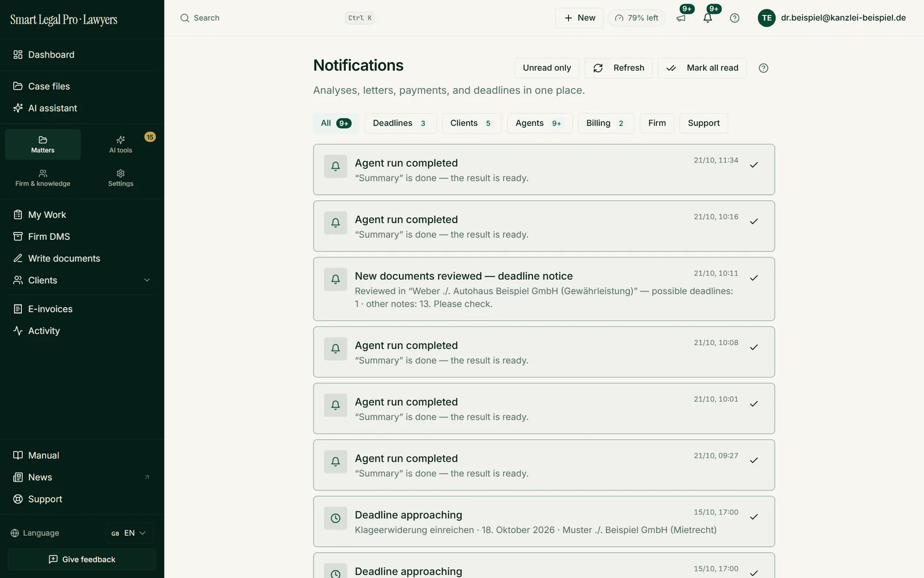This screenshot has height=578, width=924.
Task: Open E-invoices in sidebar
Action: click(82, 309)
